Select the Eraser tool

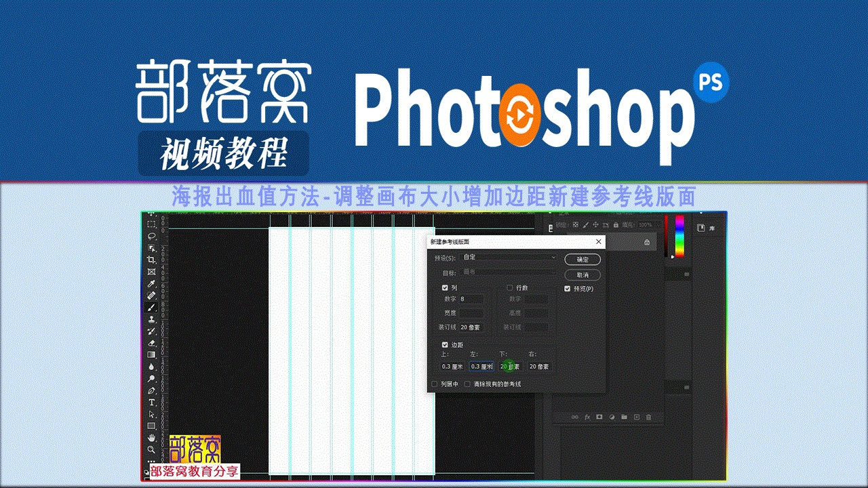point(151,343)
